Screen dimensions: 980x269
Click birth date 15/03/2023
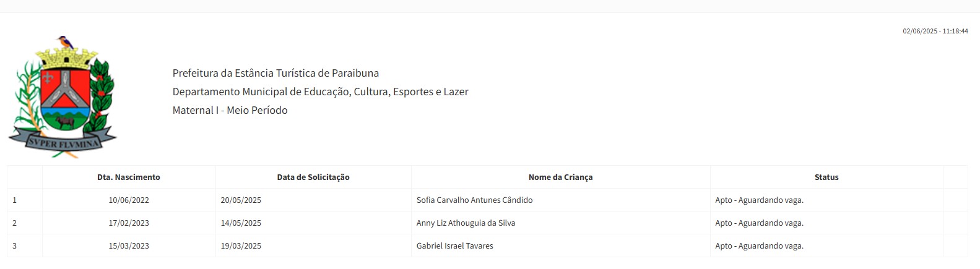pos(129,246)
